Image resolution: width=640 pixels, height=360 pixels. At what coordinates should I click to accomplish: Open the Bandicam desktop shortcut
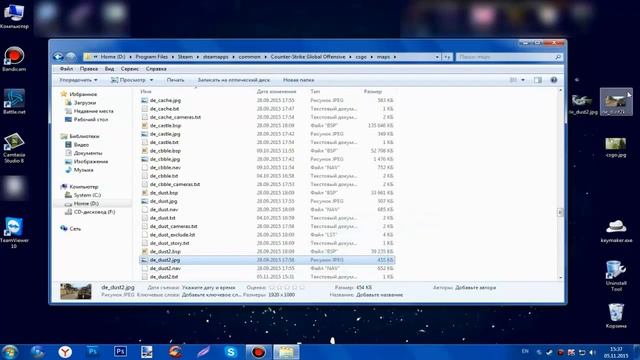(14, 59)
